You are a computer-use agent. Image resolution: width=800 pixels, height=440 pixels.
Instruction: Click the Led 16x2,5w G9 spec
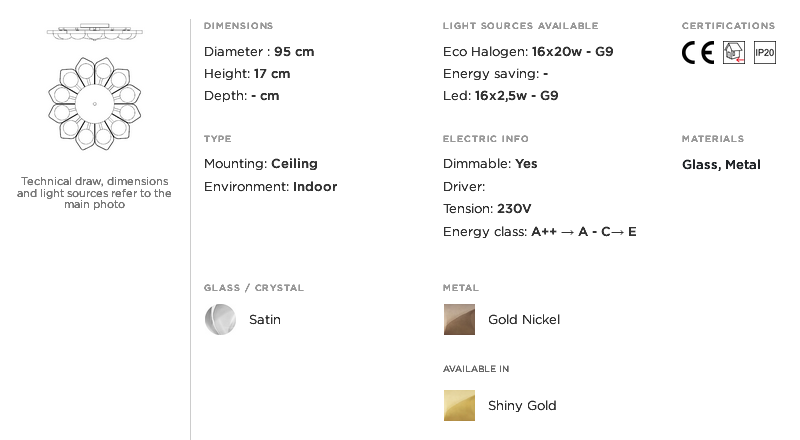pos(501,95)
